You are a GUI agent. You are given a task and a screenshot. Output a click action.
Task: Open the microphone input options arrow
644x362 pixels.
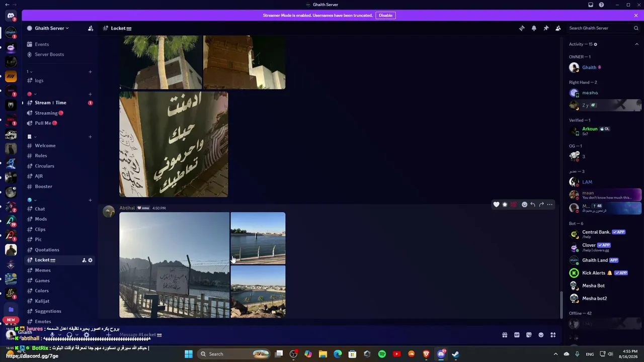(59, 335)
